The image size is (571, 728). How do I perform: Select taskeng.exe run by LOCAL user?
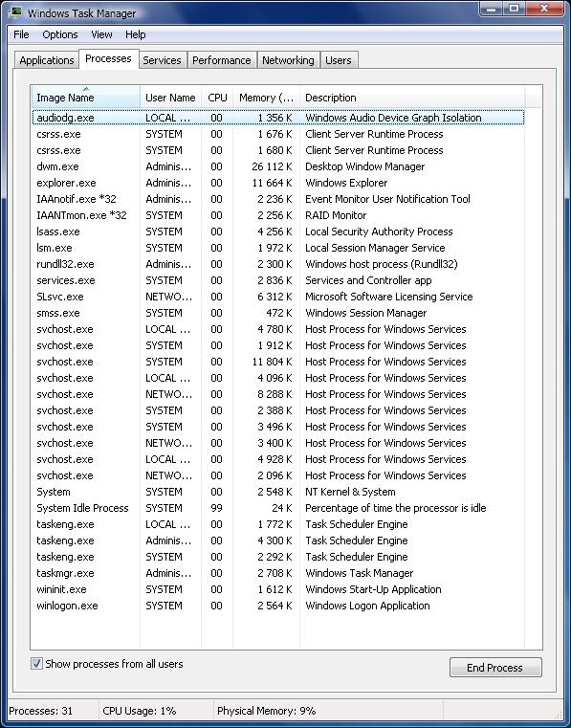tap(278, 523)
